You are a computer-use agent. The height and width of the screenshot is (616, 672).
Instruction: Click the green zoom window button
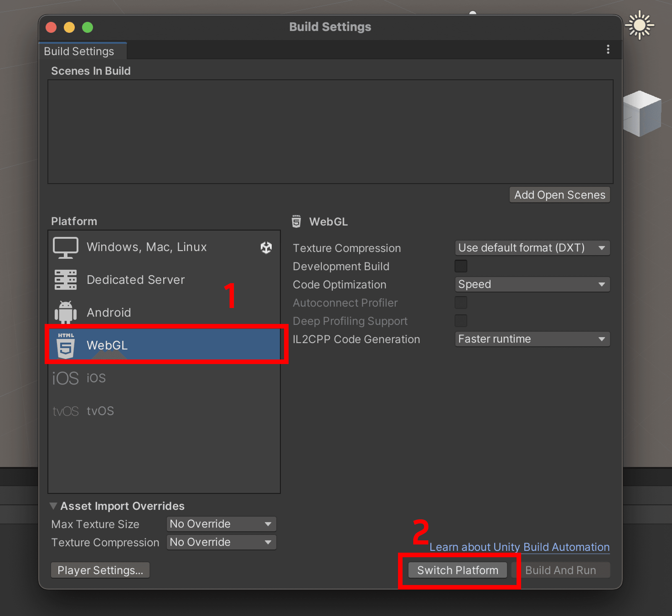(x=88, y=27)
